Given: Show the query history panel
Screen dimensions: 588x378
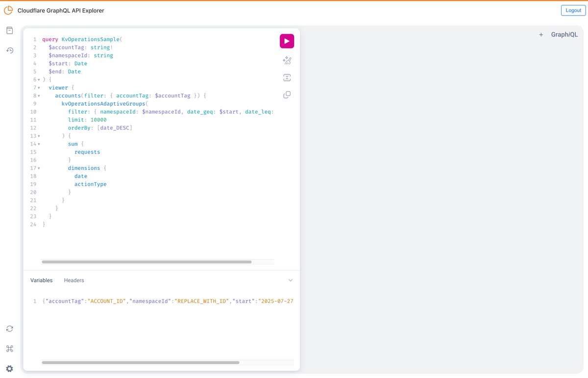Looking at the screenshot, I should (10, 50).
